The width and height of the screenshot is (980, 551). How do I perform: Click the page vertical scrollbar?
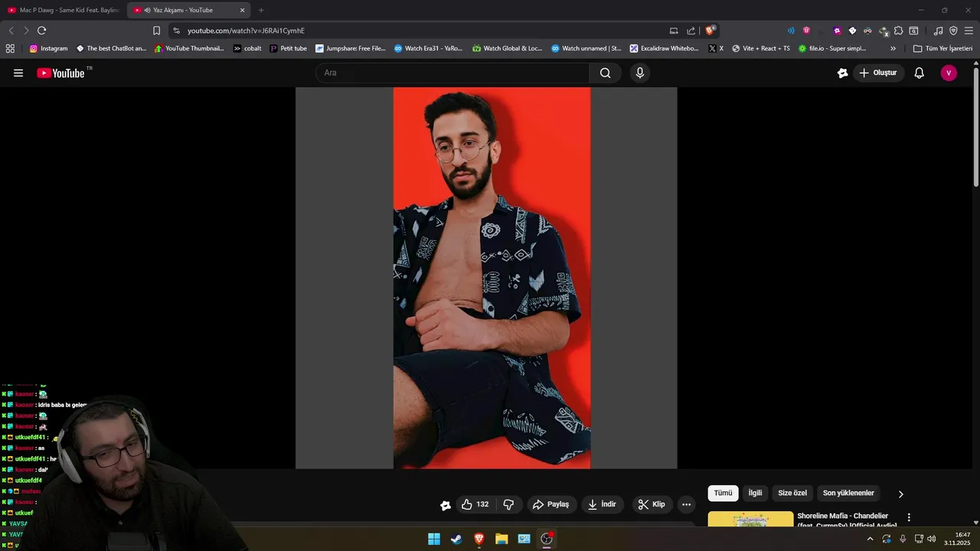975,126
